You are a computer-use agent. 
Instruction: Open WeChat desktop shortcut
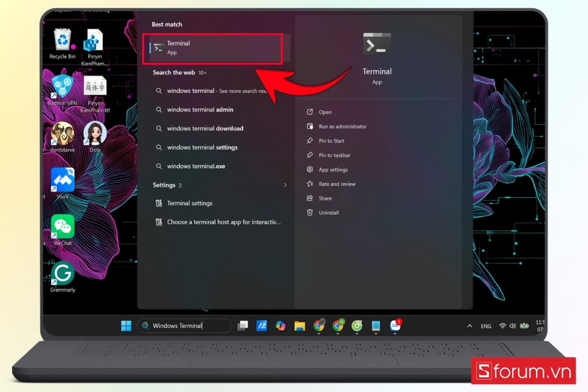pyautogui.click(x=63, y=230)
